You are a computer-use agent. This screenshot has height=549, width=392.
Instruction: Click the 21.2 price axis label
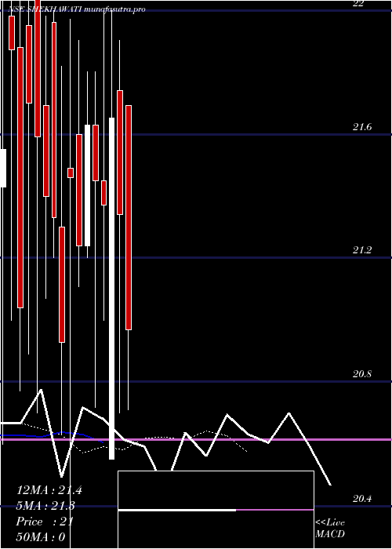click(362, 250)
